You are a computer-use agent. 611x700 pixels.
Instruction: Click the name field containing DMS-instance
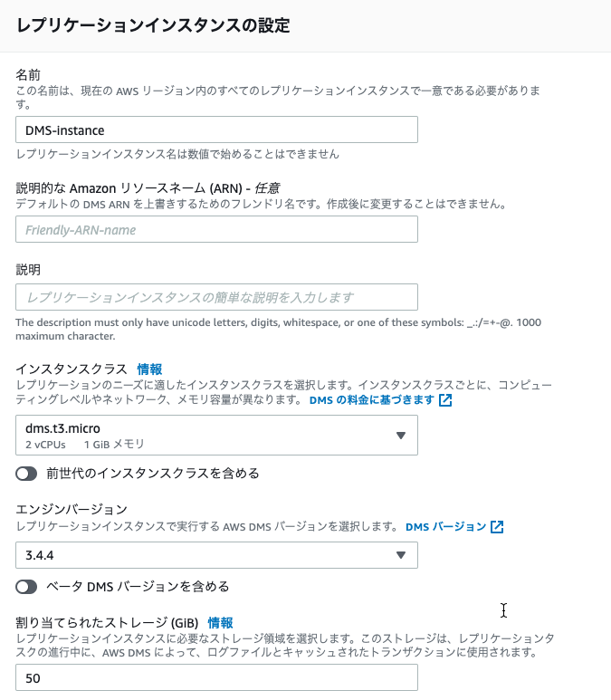(217, 129)
